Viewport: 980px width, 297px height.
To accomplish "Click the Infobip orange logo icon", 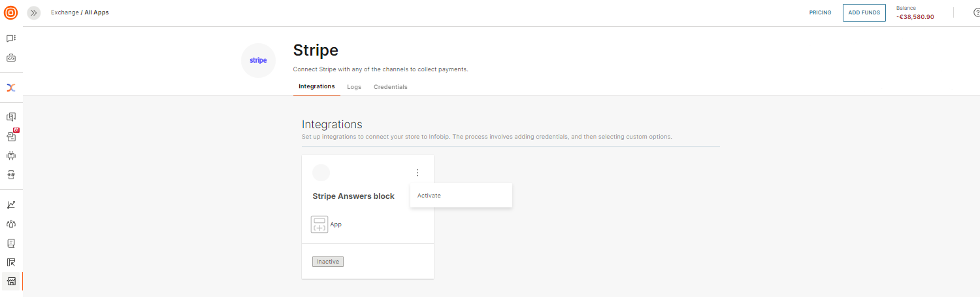I will coord(11,12).
